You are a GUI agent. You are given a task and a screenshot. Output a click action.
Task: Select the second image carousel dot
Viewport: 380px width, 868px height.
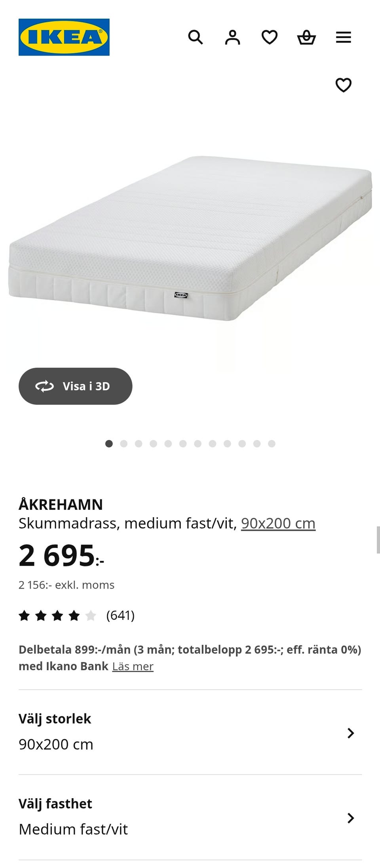(124, 444)
